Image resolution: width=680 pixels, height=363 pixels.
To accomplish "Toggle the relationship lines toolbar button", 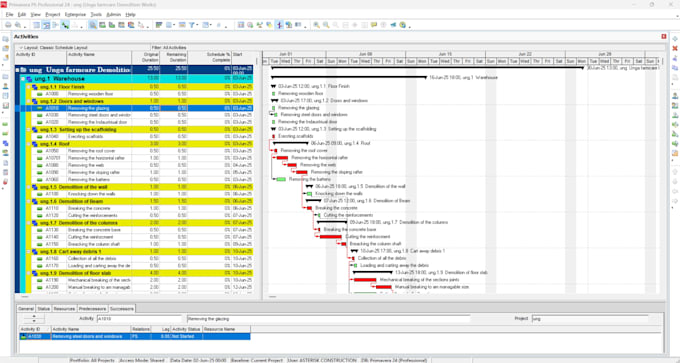I will click(65, 25).
